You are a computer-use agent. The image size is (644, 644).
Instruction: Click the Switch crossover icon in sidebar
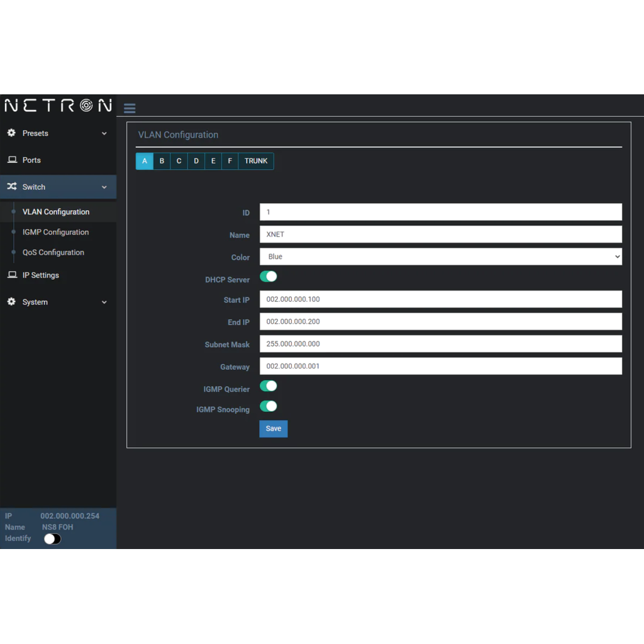click(11, 187)
